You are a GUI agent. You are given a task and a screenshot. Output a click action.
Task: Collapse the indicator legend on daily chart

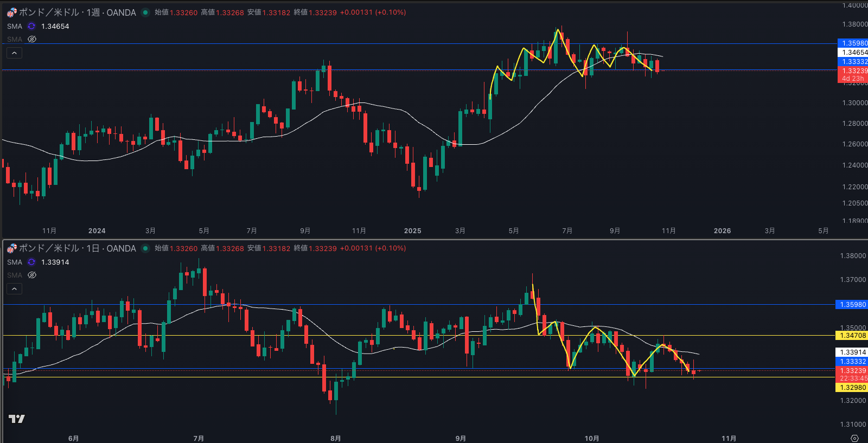(x=14, y=288)
